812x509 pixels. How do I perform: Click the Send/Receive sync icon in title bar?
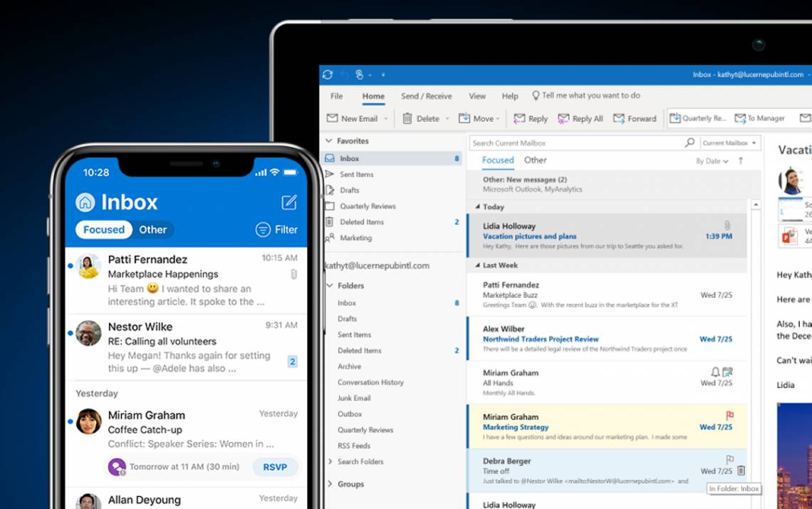[x=327, y=75]
